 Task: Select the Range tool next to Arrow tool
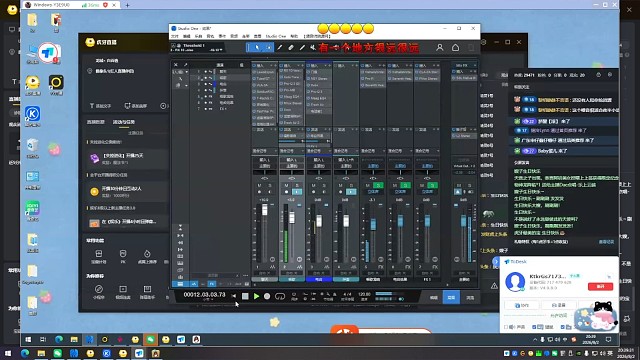[x=269, y=48]
